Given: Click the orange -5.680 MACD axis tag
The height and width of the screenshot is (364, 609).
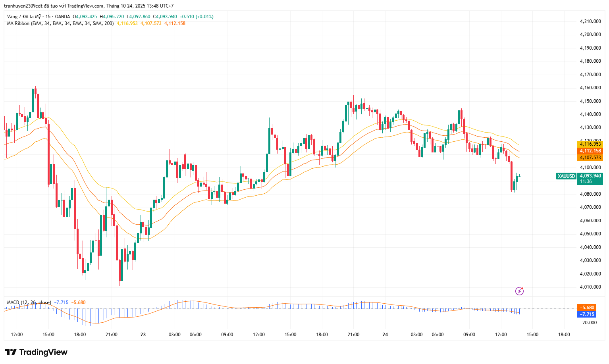Looking at the screenshot, I should coord(587,308).
